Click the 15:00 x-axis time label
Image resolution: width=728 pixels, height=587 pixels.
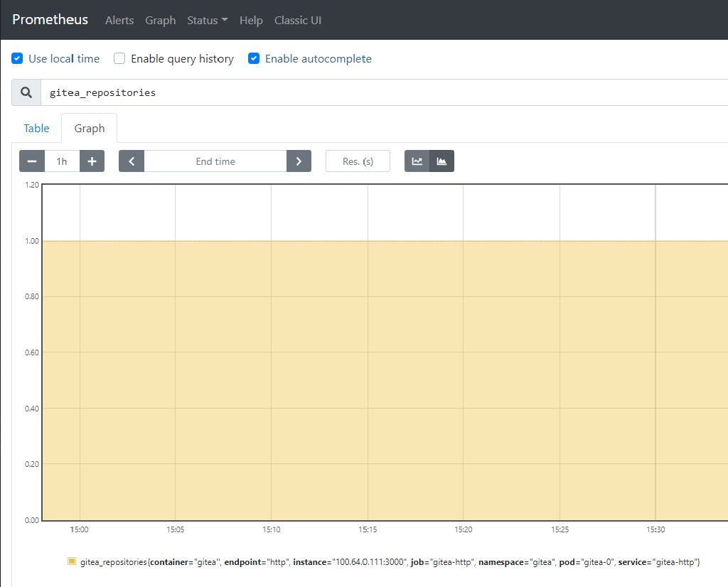point(80,529)
